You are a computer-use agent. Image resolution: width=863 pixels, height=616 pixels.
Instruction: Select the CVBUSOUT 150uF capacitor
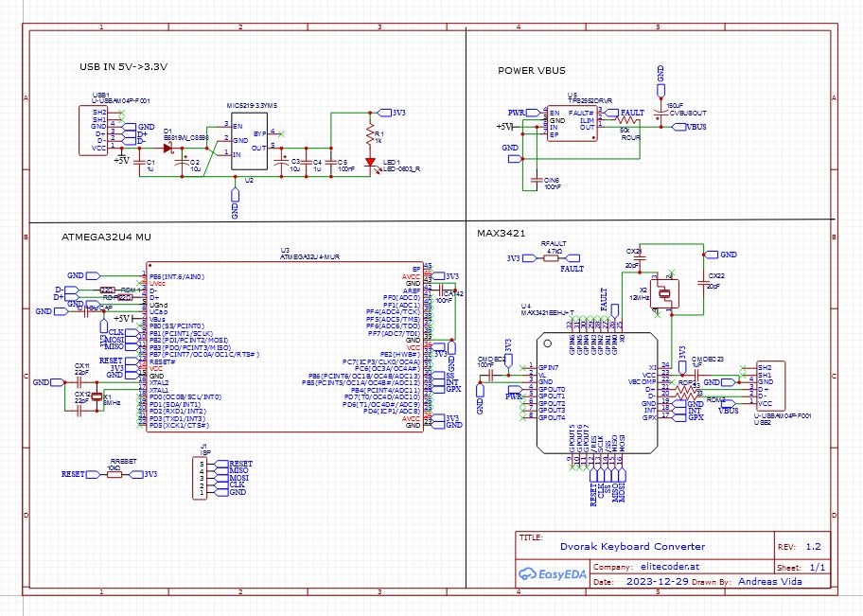tap(661, 114)
